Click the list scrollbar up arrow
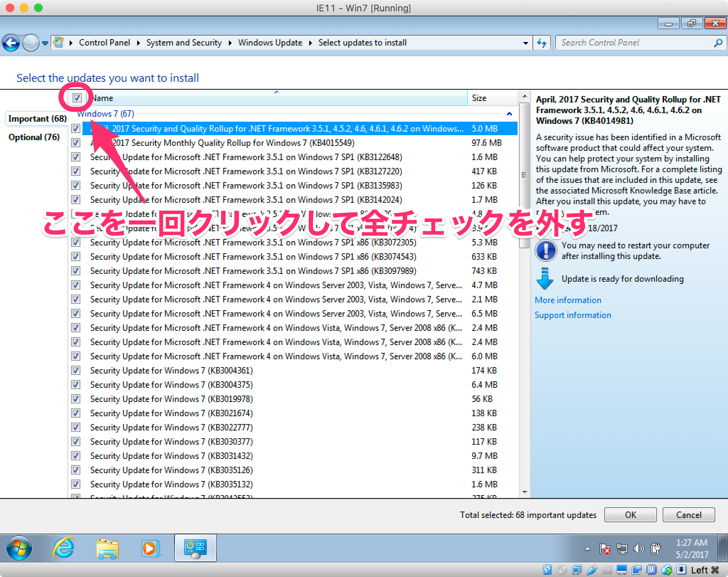 point(524,96)
